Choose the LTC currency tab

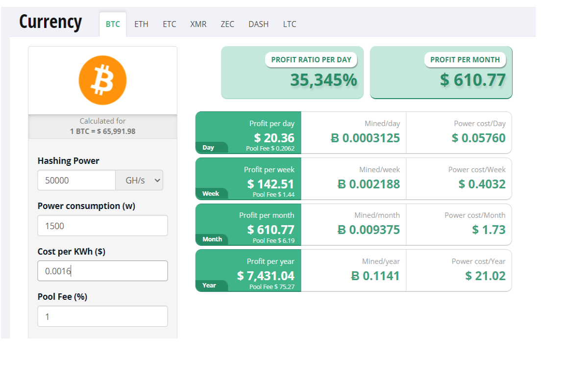click(290, 24)
